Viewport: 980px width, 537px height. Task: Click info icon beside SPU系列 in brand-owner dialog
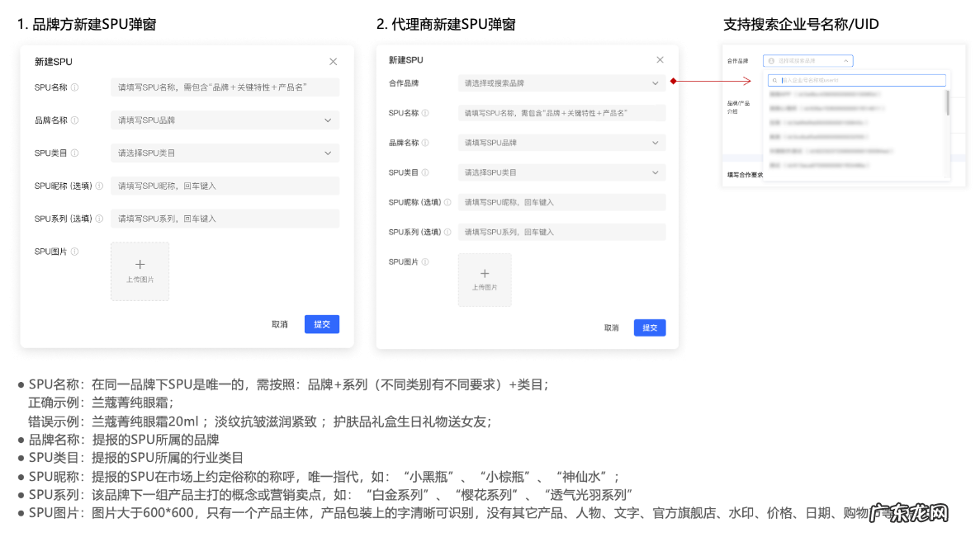pos(99,219)
